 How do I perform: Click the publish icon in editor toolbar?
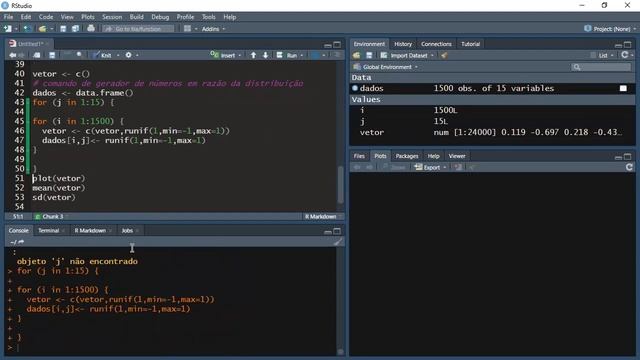tap(316, 55)
